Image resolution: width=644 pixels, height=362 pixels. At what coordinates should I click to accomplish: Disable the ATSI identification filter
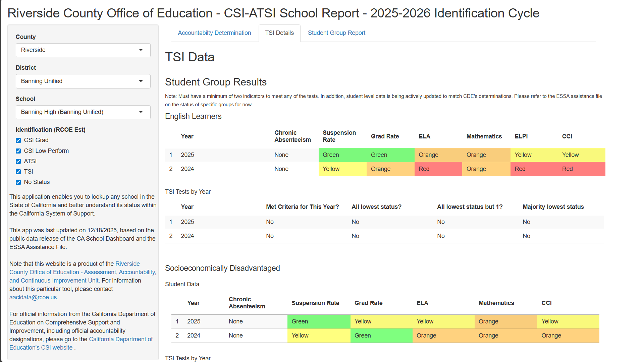[18, 161]
